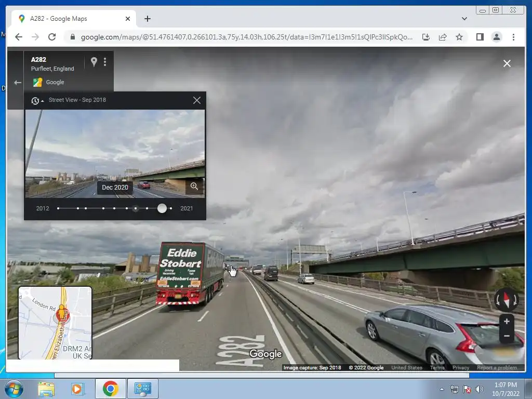Screen dimensions: 532x399
Task: Open Chrome three-dot menu
Action: point(513,37)
